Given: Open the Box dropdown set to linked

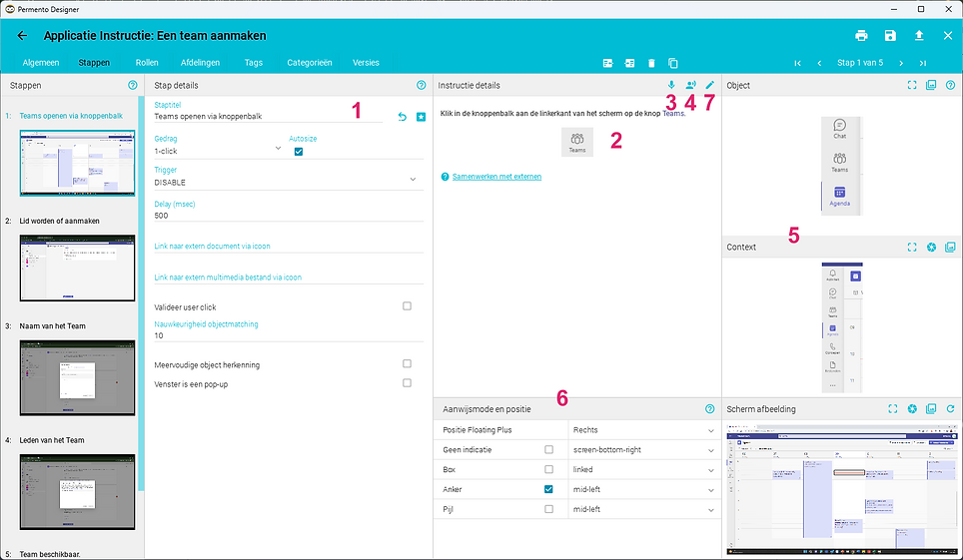Looking at the screenshot, I should pos(643,469).
